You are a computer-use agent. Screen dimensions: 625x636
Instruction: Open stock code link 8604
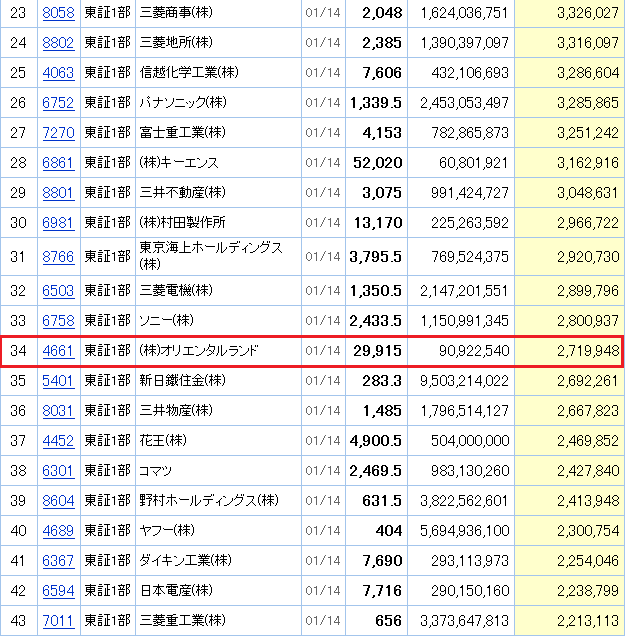(x=58, y=501)
